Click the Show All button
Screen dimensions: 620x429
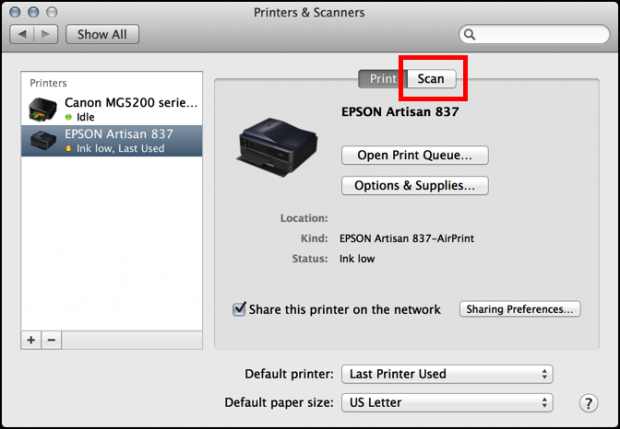102,34
